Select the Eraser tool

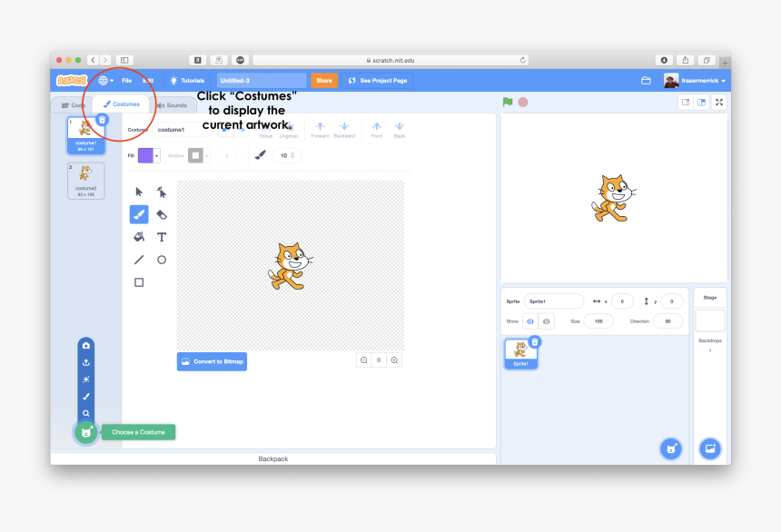pyautogui.click(x=163, y=214)
